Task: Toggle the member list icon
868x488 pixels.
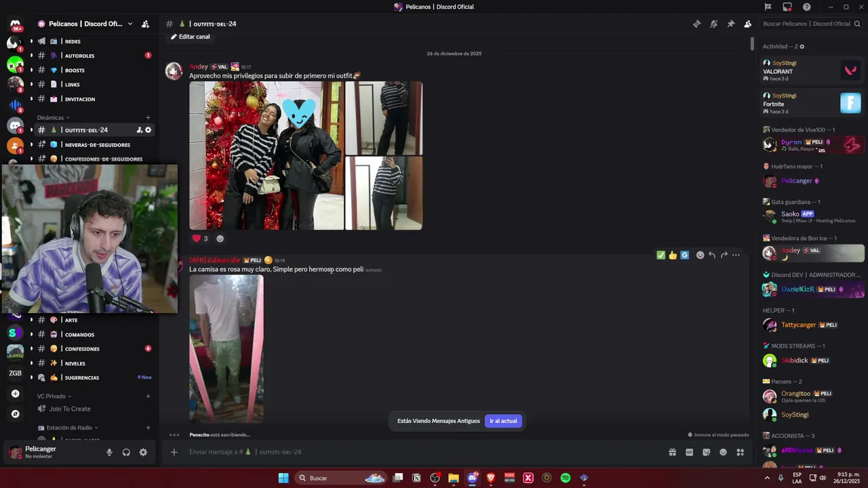Action: pos(747,24)
